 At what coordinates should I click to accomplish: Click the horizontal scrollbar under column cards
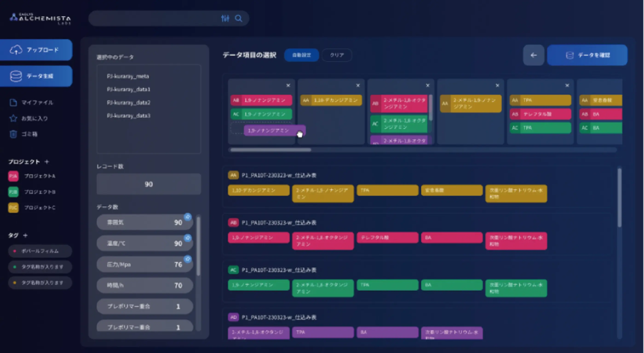pos(271,150)
